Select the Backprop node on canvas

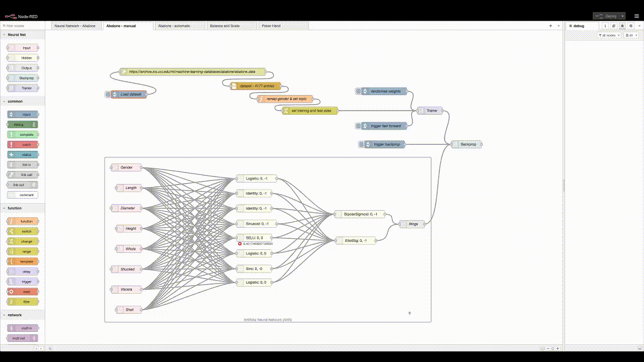(466, 144)
